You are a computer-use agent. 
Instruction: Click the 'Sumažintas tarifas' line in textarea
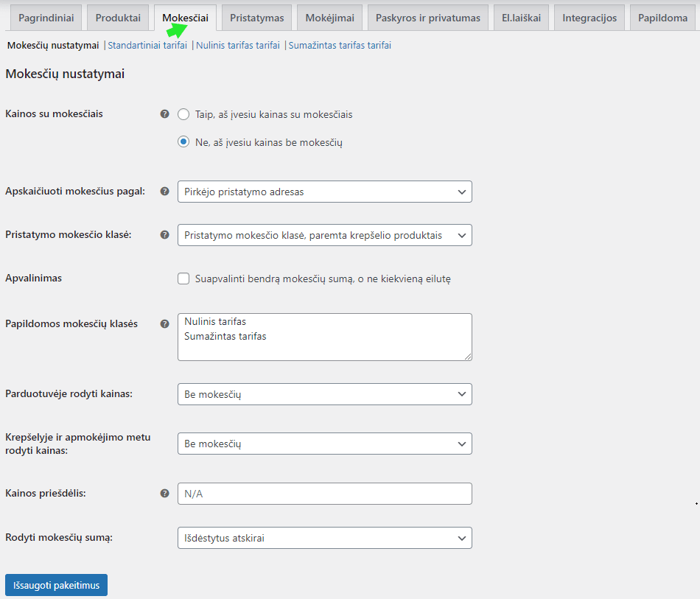[225, 336]
